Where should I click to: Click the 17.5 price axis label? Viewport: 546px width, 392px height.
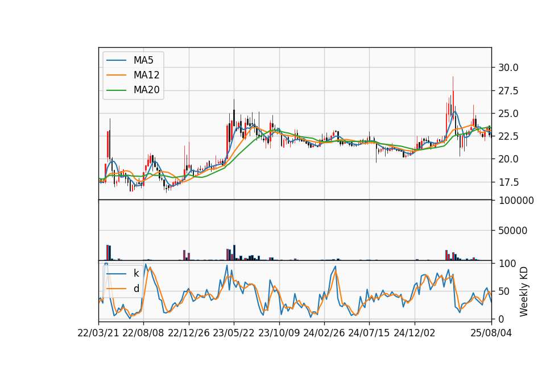pos(508,182)
